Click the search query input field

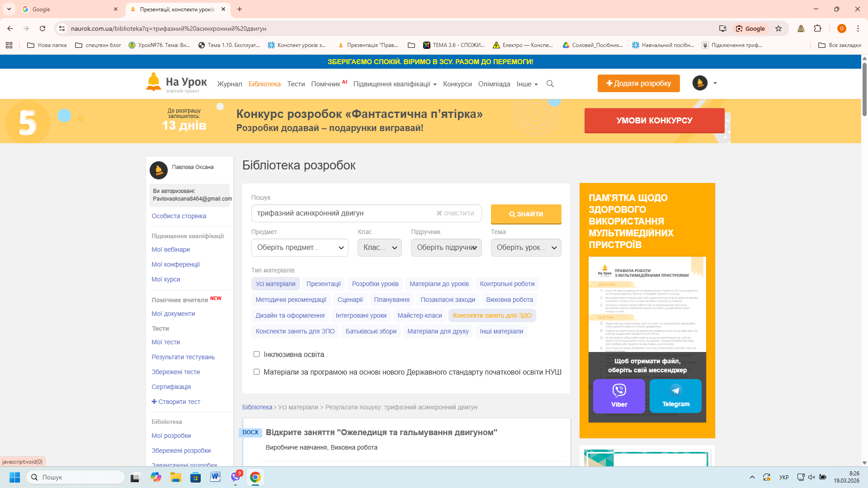click(344, 213)
